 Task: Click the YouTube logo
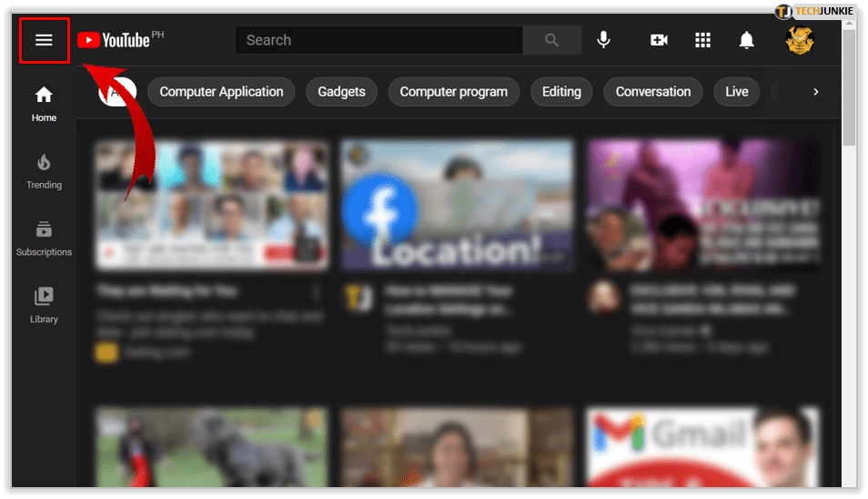[x=114, y=40]
